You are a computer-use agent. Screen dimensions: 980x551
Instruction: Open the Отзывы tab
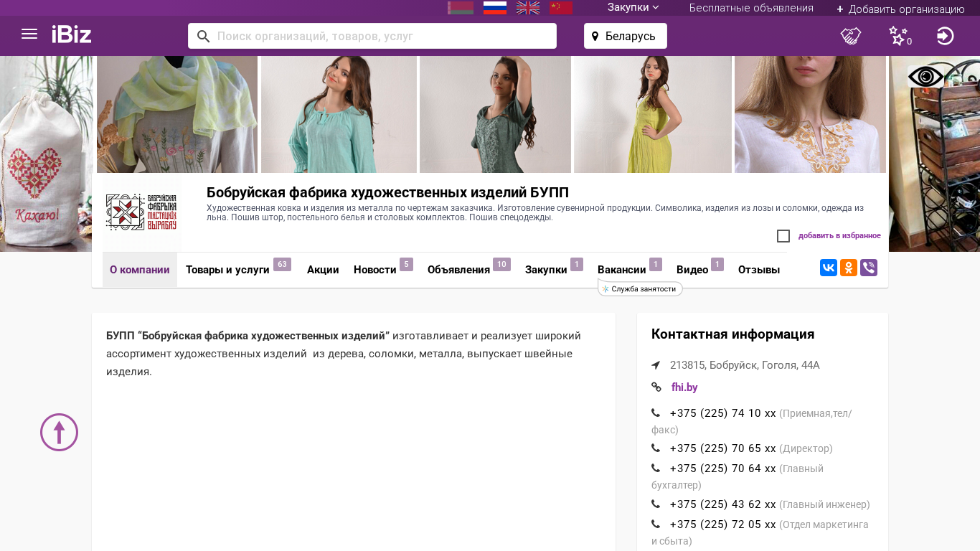pyautogui.click(x=759, y=270)
